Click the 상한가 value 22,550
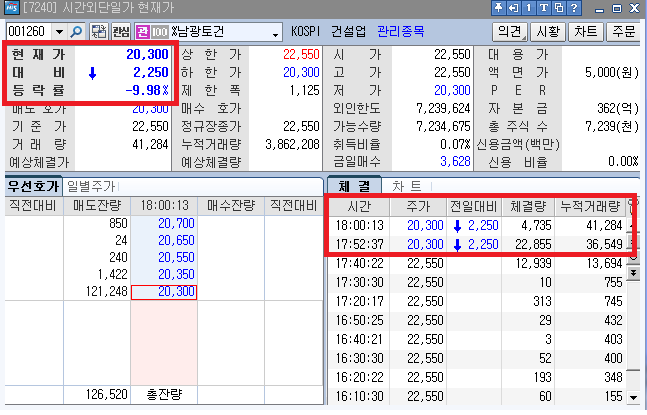 tap(301, 54)
